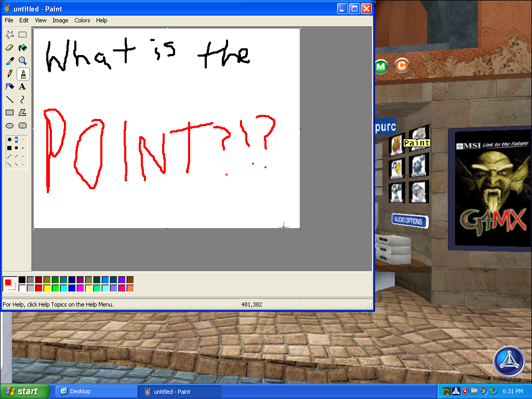Screen dimensions: 532x399
Task: Click the vm tray icon
Action: (474, 391)
